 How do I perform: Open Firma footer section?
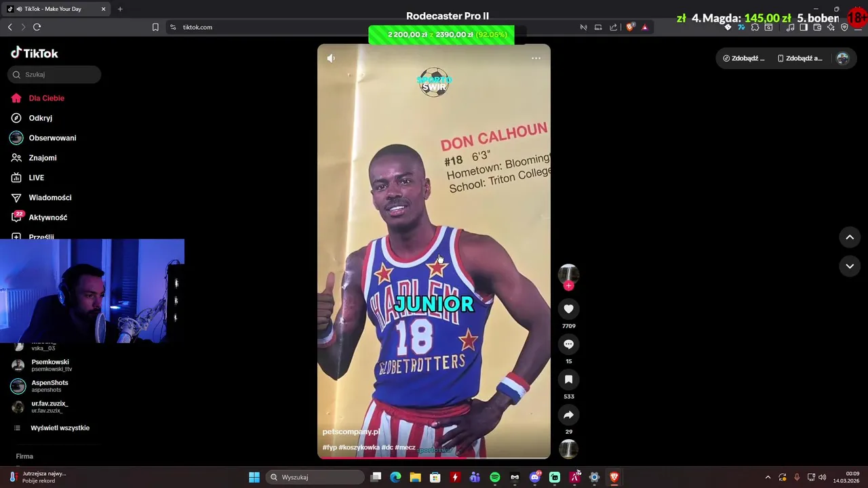coord(24,456)
